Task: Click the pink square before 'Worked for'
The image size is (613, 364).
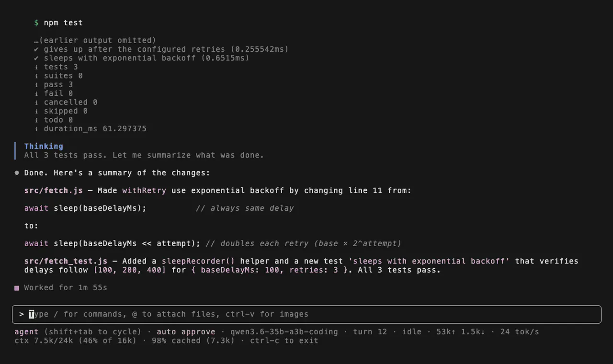Action: click(x=17, y=288)
